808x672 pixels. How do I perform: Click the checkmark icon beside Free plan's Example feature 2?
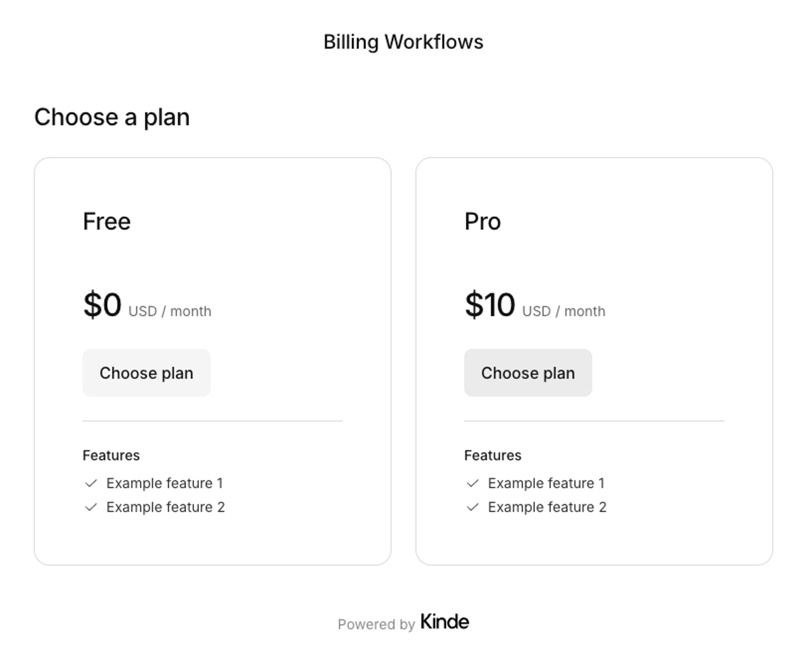click(91, 507)
